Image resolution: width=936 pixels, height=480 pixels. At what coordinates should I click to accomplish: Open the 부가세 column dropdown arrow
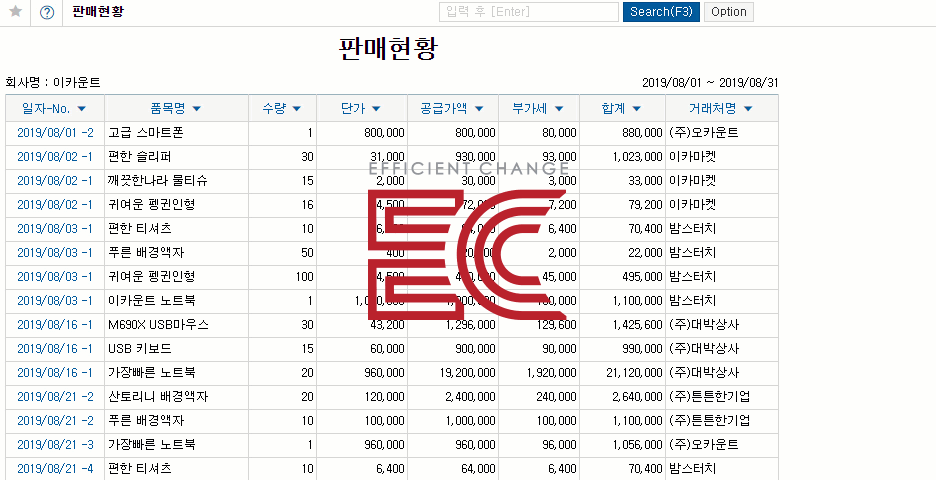[559, 109]
